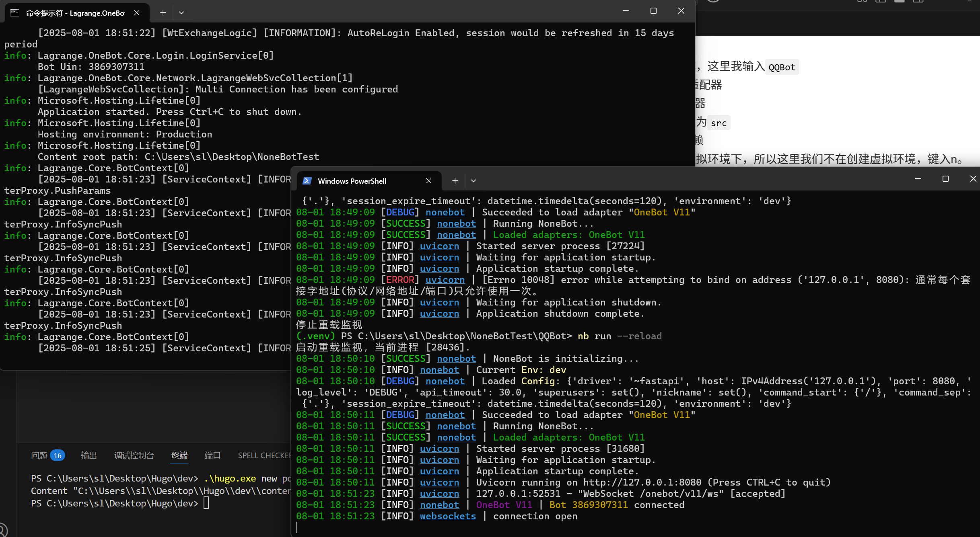Switch to the 问题 panel tab
The height and width of the screenshot is (537, 980).
pos(39,455)
